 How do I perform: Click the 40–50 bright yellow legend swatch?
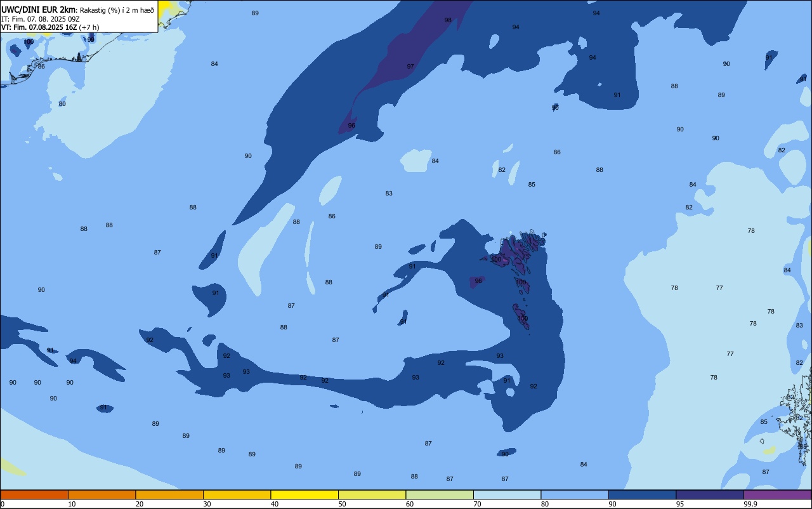[304, 494]
